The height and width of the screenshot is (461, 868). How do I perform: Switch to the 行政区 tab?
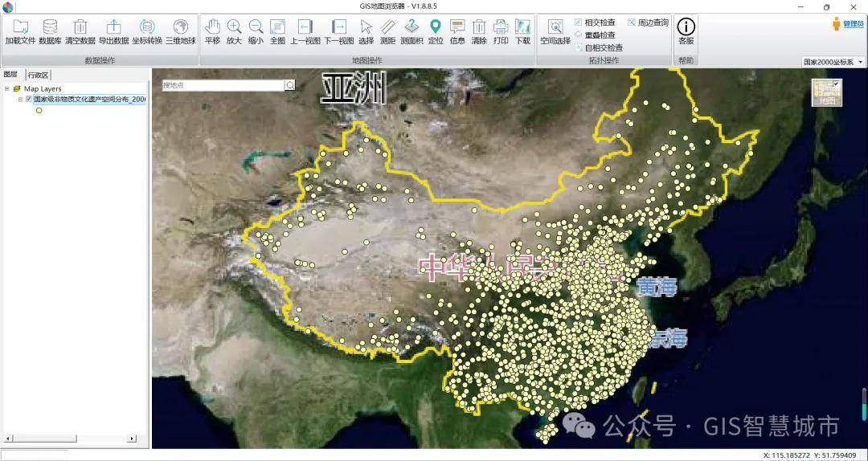(38, 75)
